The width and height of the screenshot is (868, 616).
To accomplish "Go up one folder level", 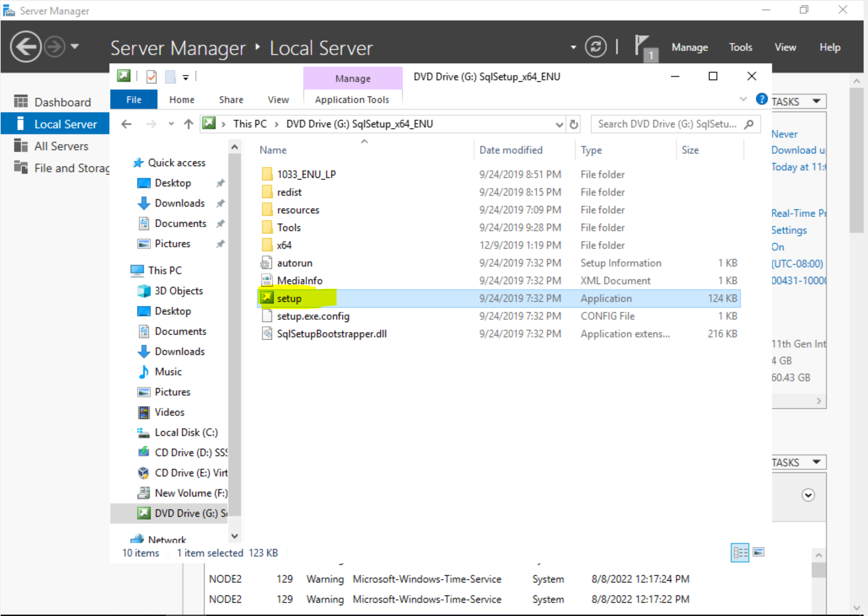I will (x=189, y=124).
